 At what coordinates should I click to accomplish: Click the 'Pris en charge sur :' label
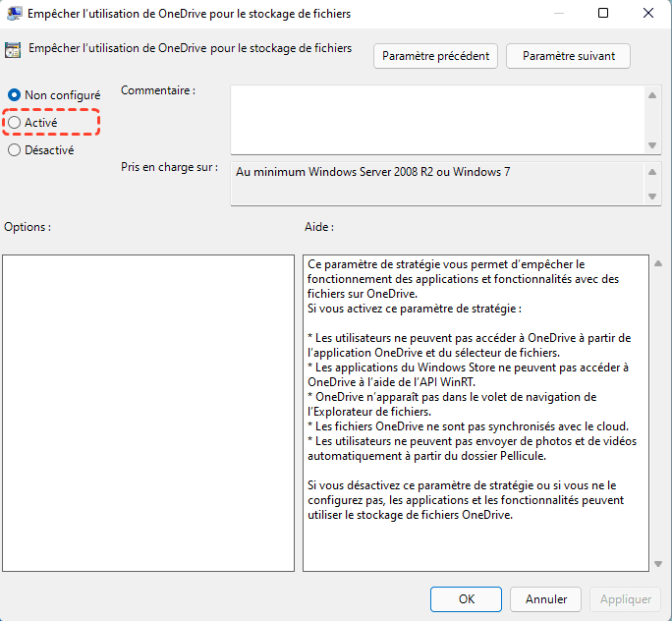coord(169,167)
